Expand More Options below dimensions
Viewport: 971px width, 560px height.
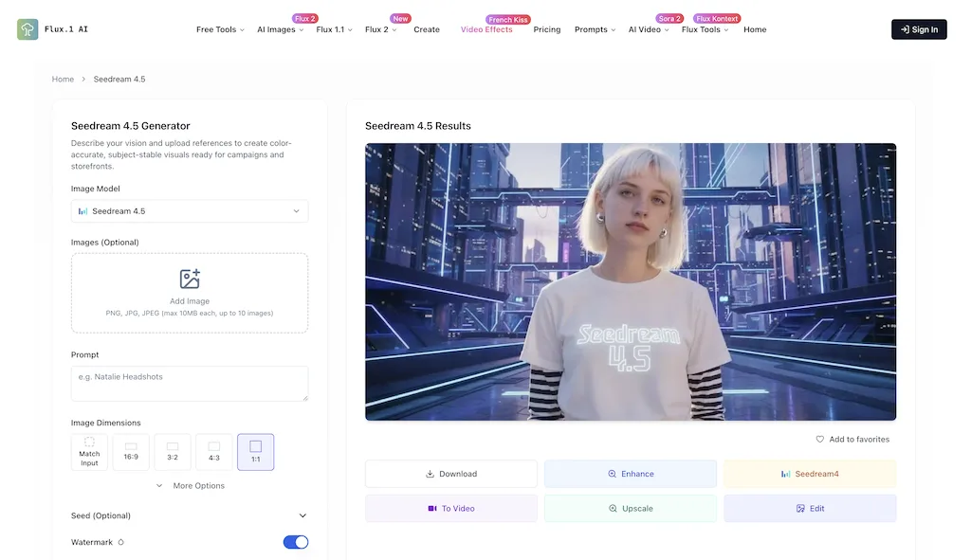189,485
